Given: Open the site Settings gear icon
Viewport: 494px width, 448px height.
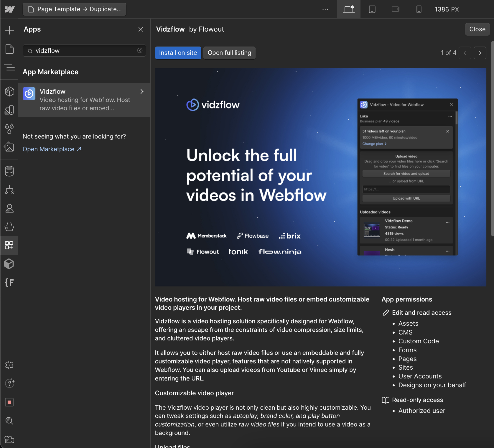Looking at the screenshot, I should 9,365.
